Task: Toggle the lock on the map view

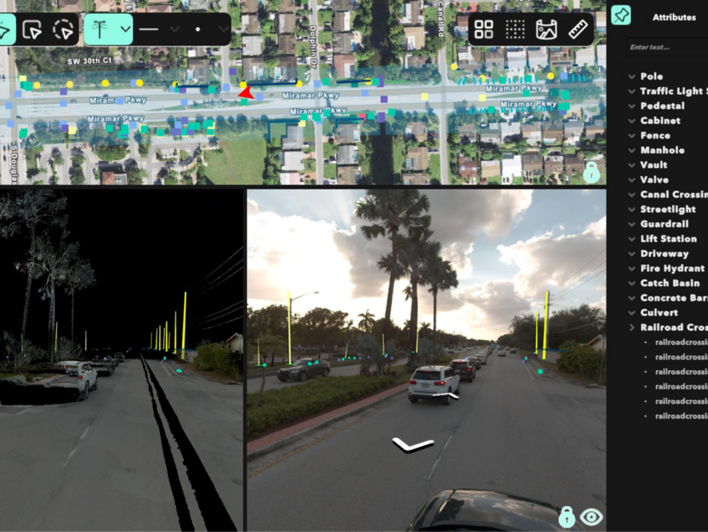Action: [x=592, y=171]
